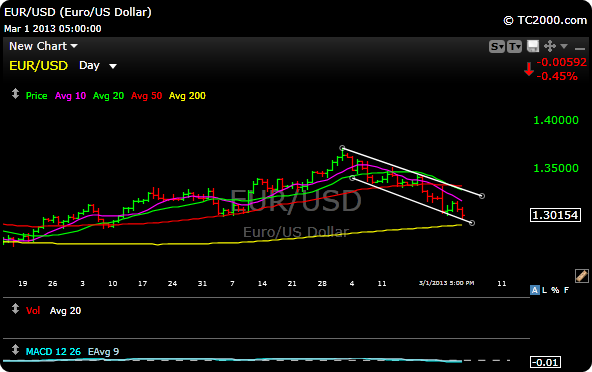
Task: Minimize the chart panel with dash button
Action: [580, 48]
